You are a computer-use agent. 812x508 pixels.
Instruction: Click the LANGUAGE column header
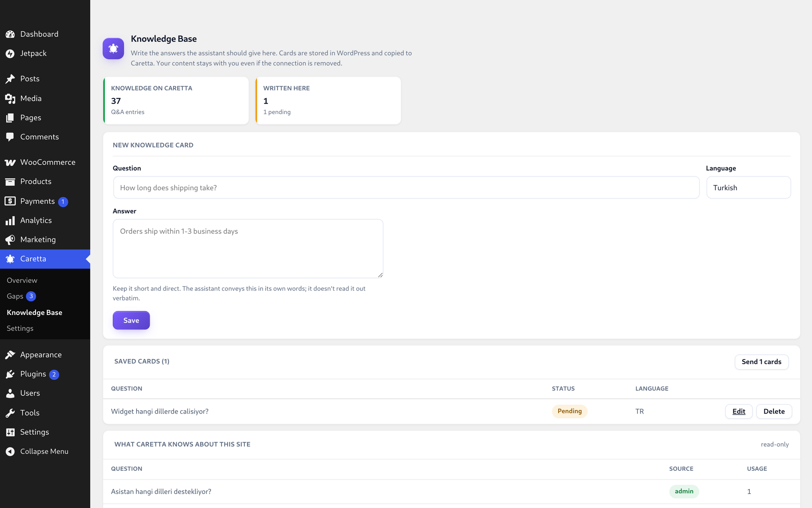tap(652, 389)
